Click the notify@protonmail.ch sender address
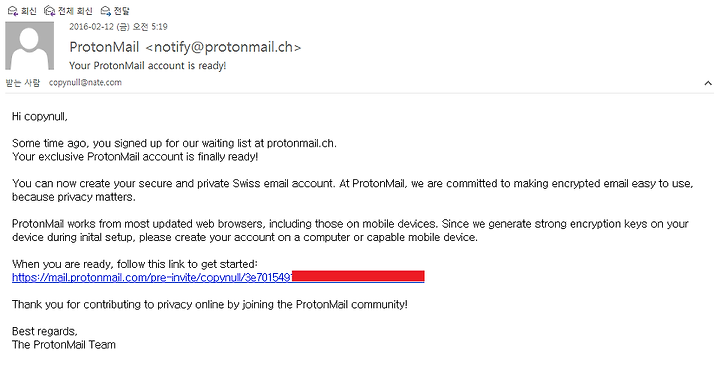The width and height of the screenshot is (720, 378). (223, 47)
